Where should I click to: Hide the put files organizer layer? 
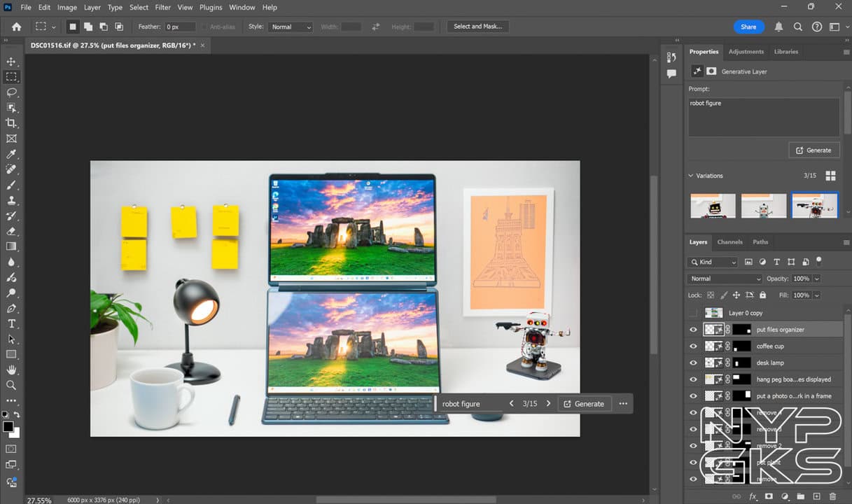click(x=693, y=330)
